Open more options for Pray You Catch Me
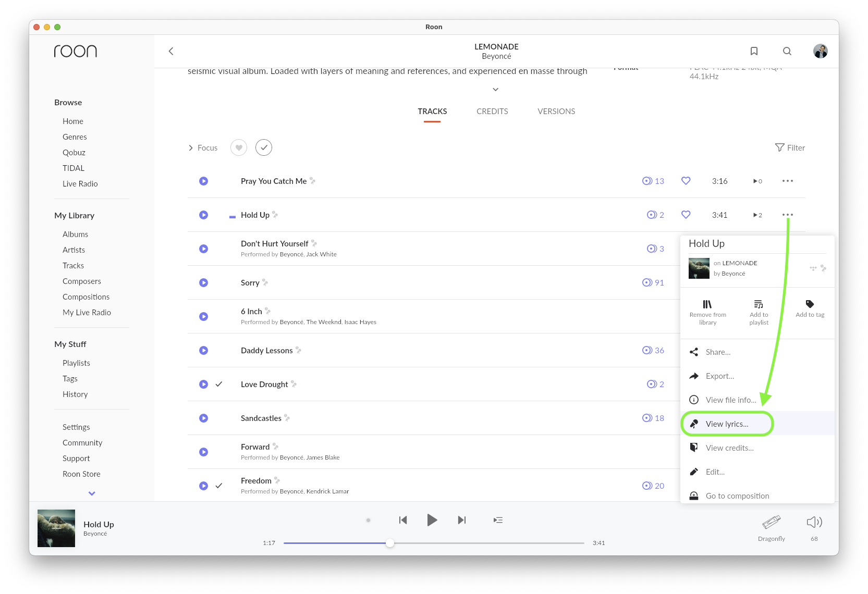The image size is (868, 594). (x=788, y=181)
